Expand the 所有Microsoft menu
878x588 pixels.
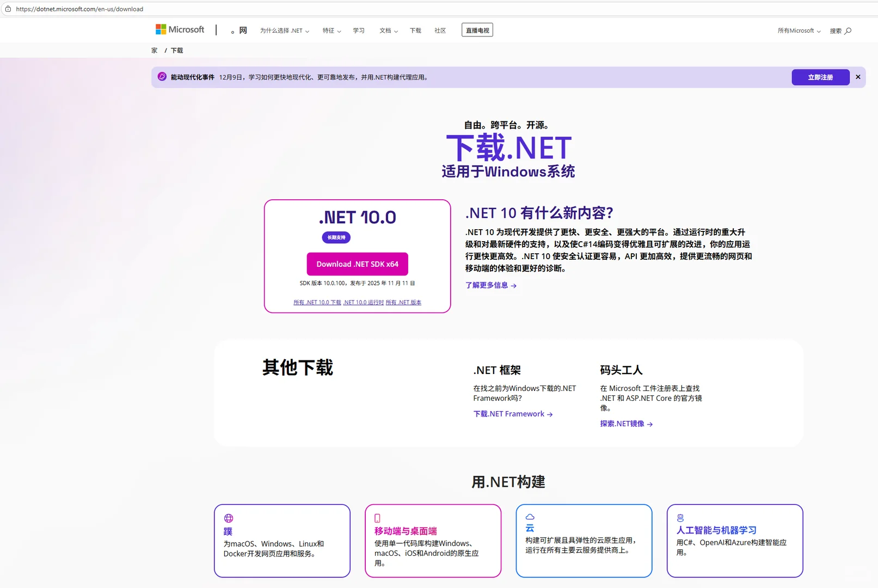797,30
